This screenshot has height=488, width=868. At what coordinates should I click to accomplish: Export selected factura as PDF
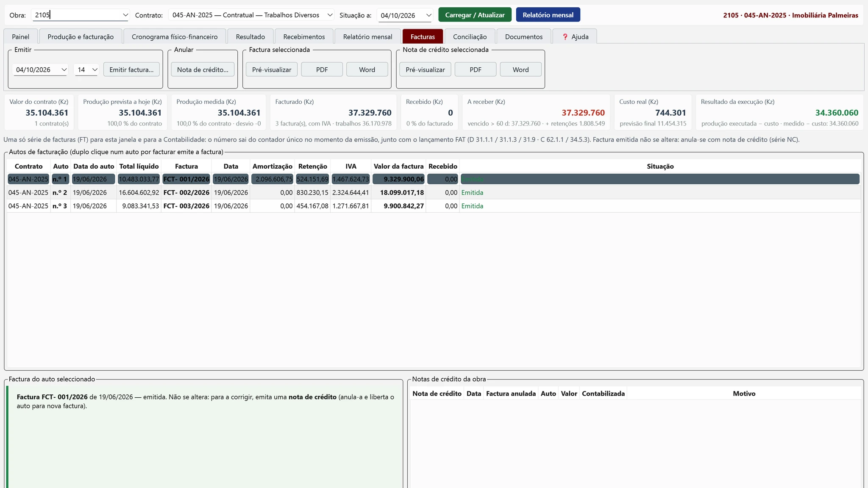click(x=322, y=69)
